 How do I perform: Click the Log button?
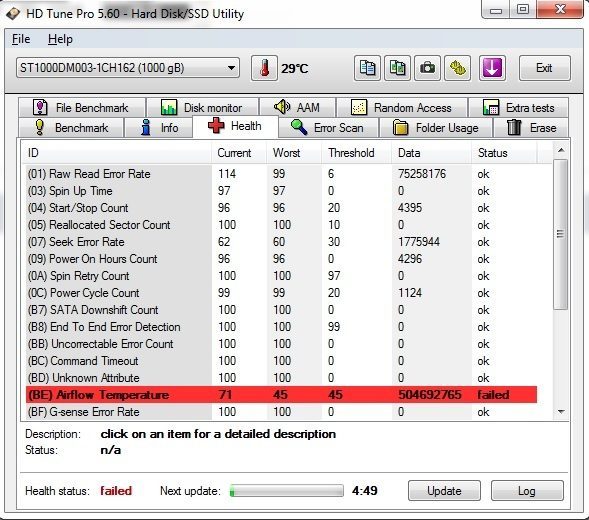pos(527,491)
